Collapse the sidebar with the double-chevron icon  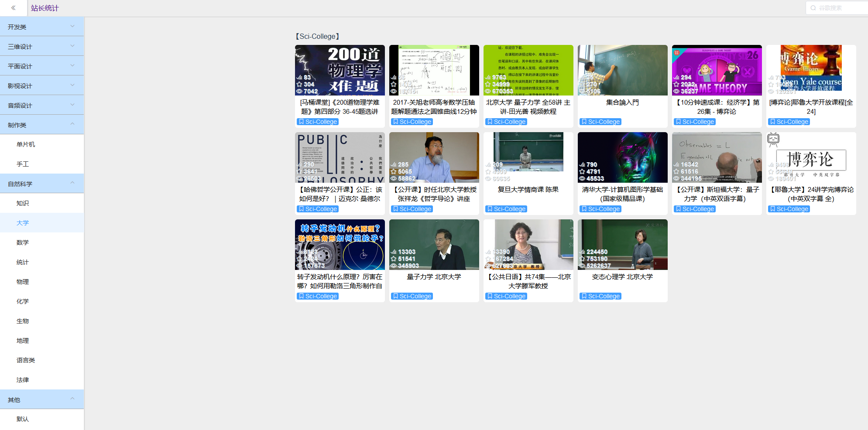pos(14,8)
